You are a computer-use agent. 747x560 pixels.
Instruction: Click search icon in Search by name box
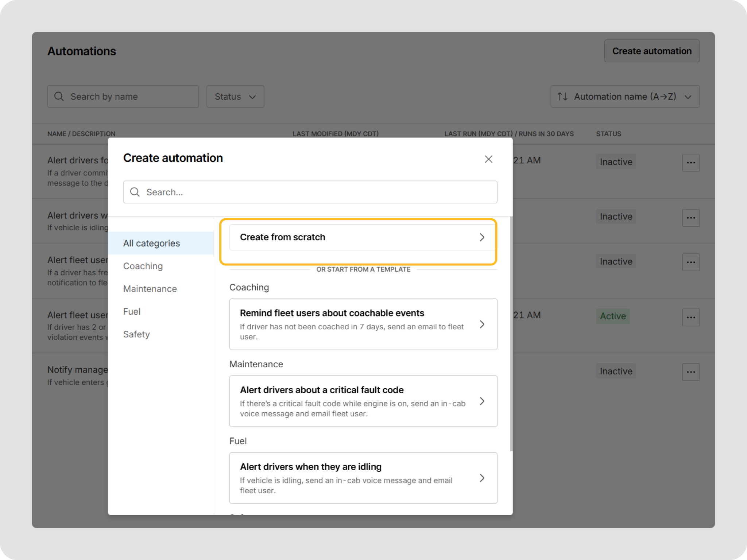(x=59, y=97)
